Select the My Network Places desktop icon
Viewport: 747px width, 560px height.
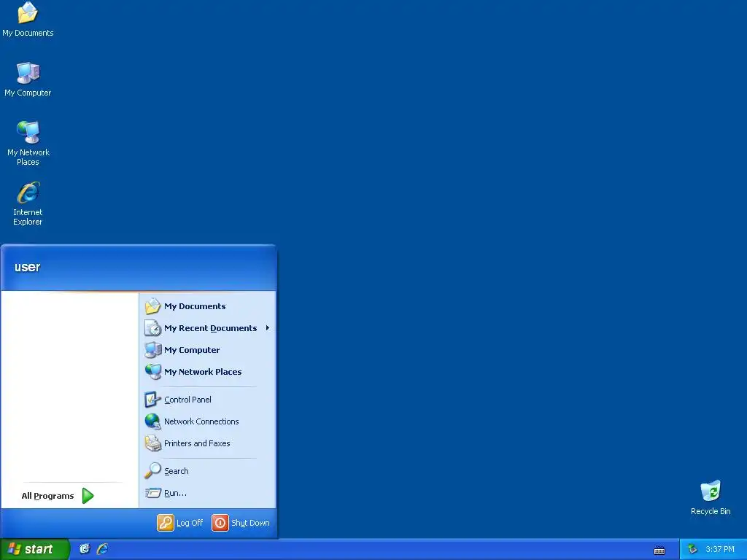(x=28, y=143)
